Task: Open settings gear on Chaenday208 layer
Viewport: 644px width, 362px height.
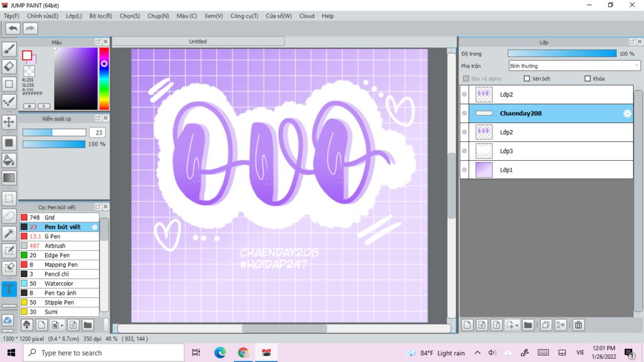Action: tap(627, 114)
